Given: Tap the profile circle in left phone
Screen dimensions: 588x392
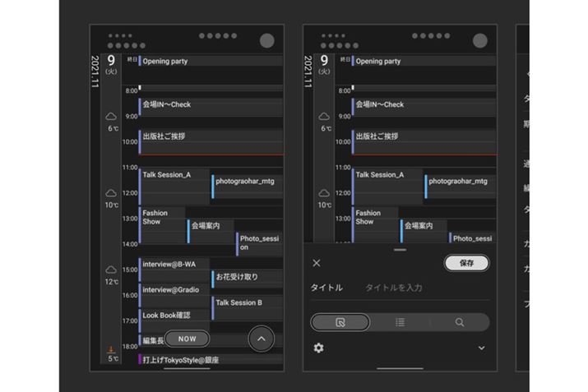Looking at the screenshot, I should pos(267,41).
